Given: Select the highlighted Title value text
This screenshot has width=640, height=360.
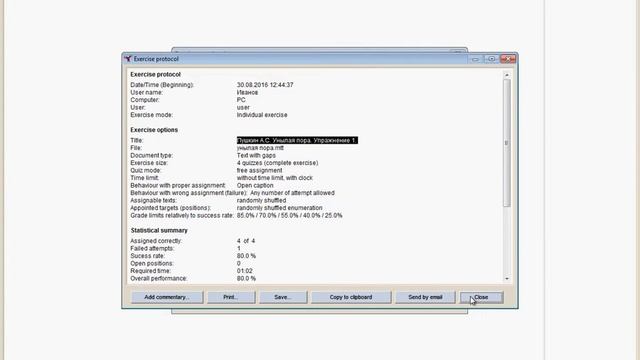Looking at the screenshot, I should pos(297,140).
